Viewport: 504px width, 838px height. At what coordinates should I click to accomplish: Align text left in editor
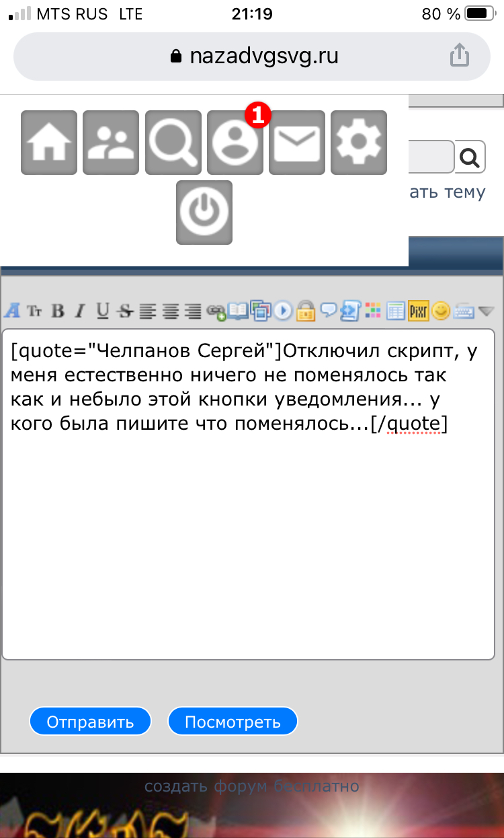pos(147,311)
